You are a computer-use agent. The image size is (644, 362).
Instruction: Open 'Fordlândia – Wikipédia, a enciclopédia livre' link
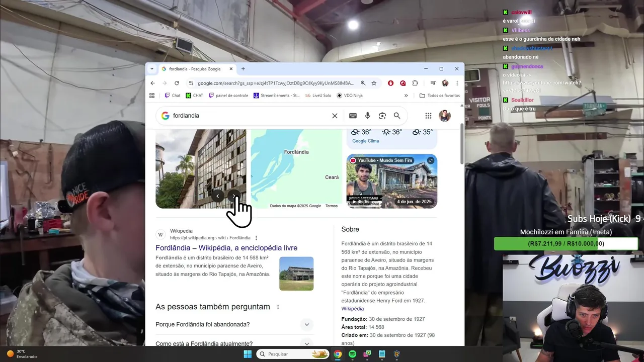tap(226, 248)
